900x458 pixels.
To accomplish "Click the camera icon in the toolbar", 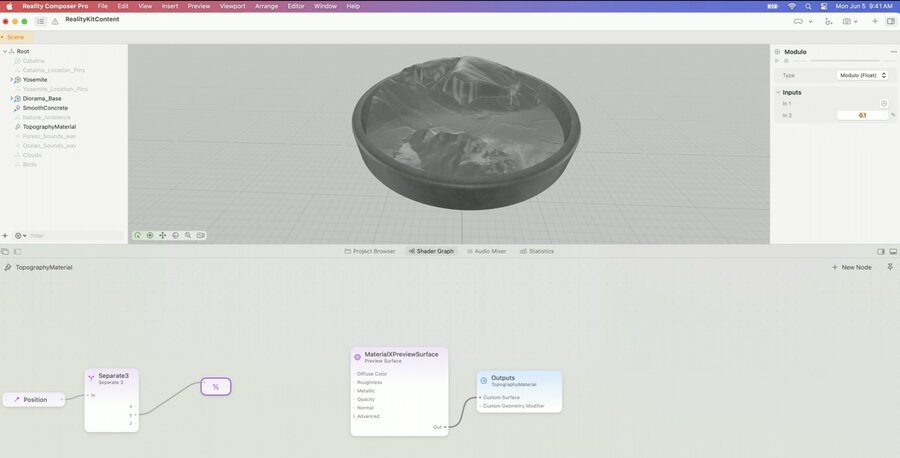I will coord(846,21).
